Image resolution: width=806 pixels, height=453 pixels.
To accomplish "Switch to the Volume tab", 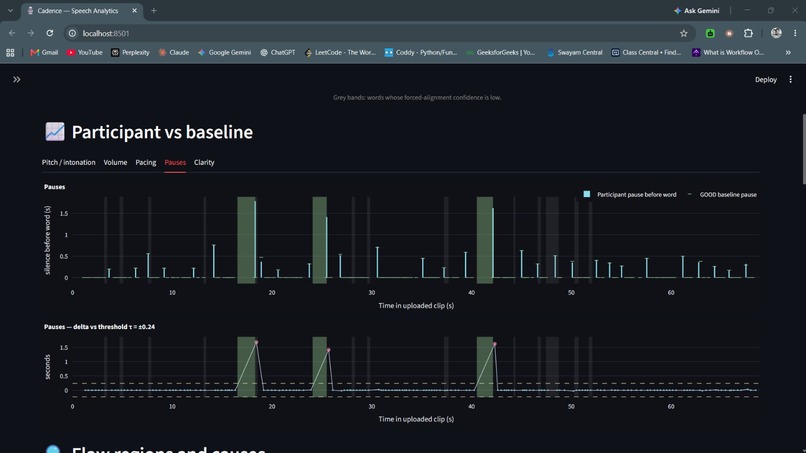I will click(x=115, y=162).
